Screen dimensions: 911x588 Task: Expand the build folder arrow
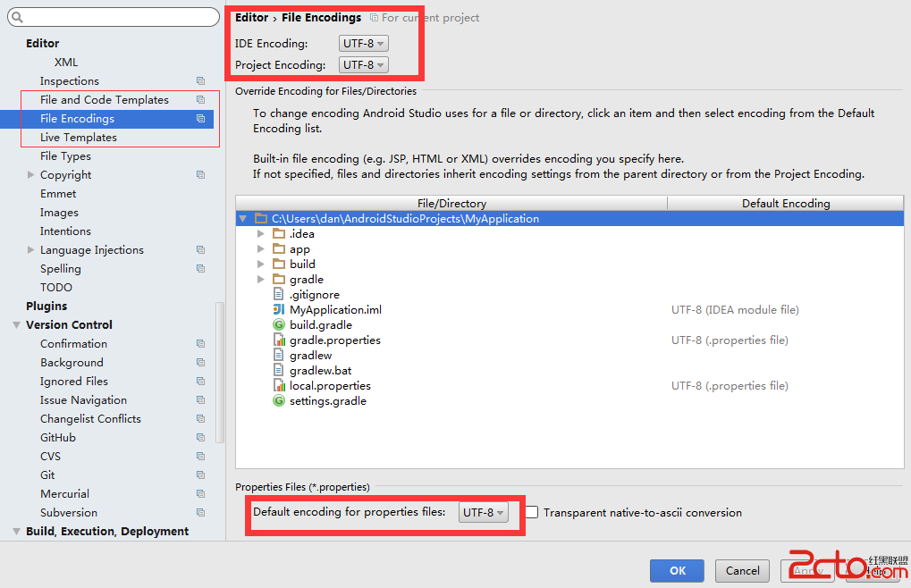coord(261,264)
